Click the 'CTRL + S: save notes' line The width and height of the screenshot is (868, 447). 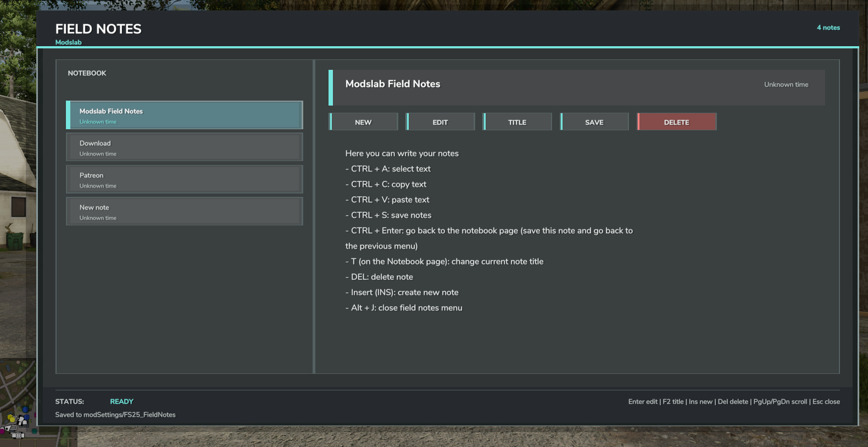[x=388, y=215]
